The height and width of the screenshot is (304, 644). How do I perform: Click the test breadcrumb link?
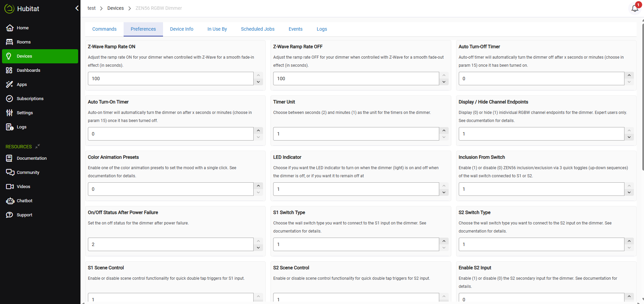[x=91, y=8]
